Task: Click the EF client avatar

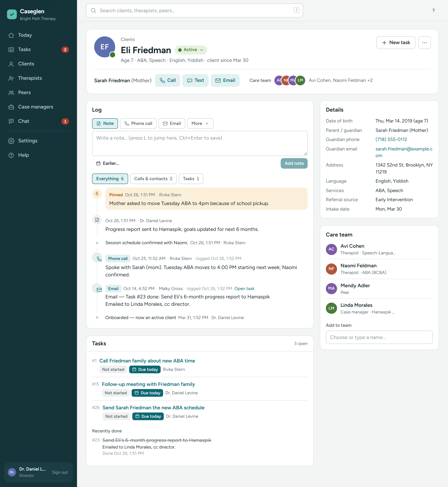Action: click(104, 47)
